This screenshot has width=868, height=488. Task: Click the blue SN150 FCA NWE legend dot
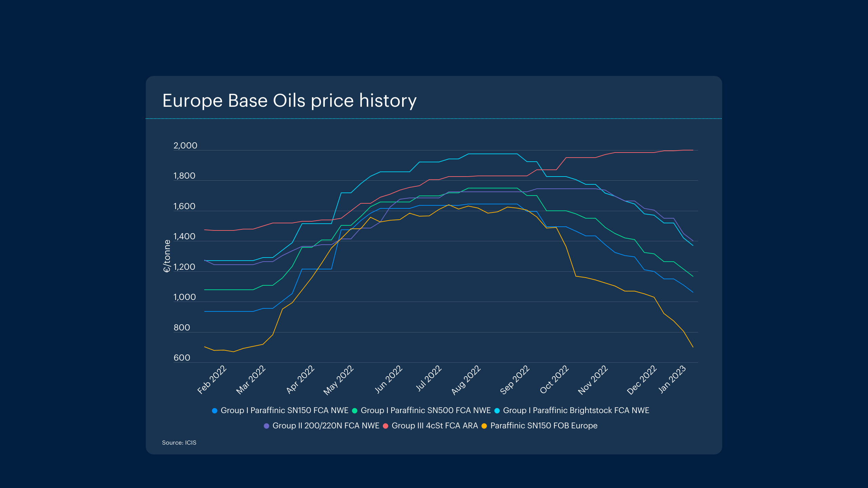point(215,411)
